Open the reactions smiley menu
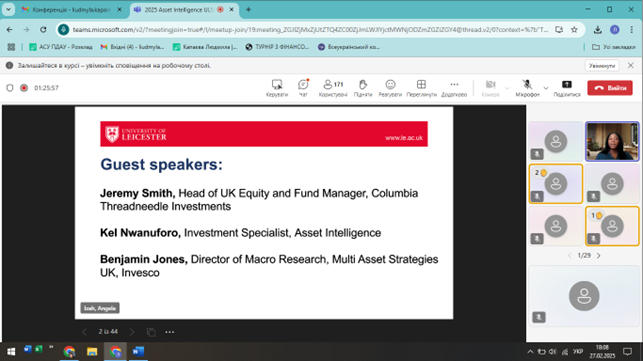The image size is (643, 361). tap(390, 88)
